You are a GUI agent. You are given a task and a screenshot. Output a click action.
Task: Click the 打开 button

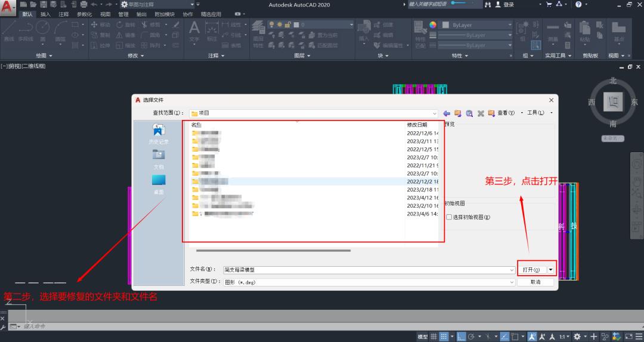point(531,270)
